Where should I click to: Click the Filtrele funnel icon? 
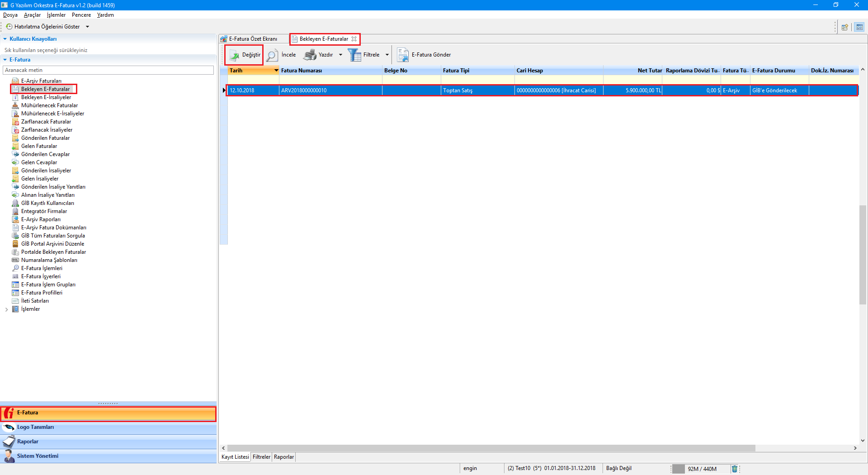[x=354, y=55]
